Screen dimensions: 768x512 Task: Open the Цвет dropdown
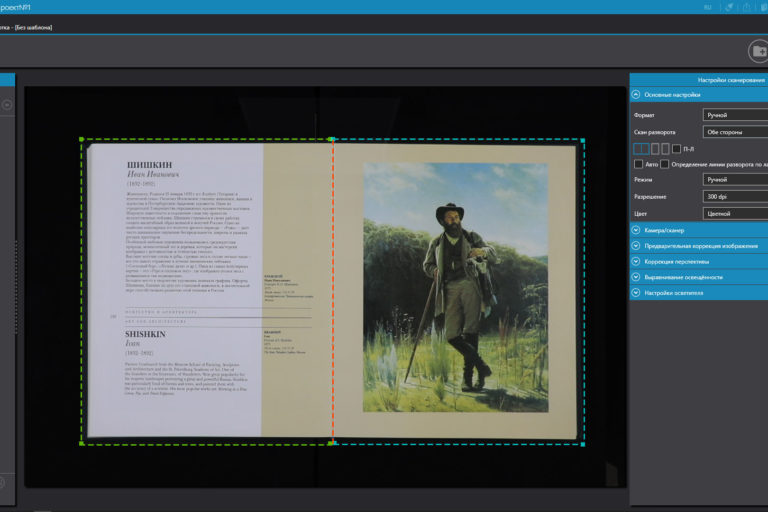[x=735, y=213]
